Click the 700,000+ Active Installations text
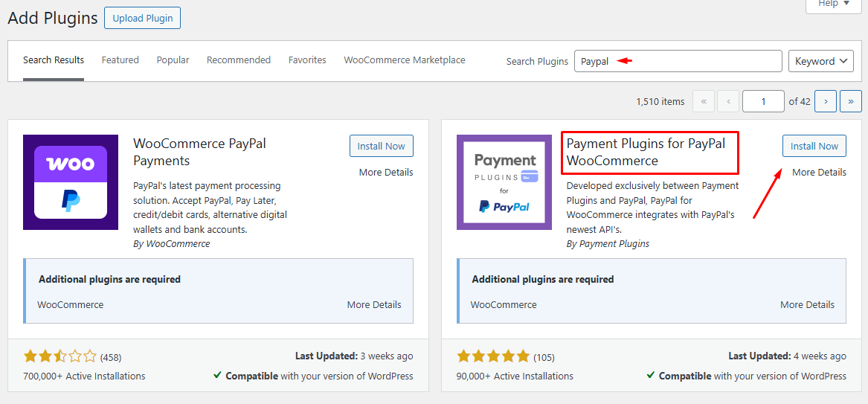The width and height of the screenshot is (868, 404). [x=84, y=376]
